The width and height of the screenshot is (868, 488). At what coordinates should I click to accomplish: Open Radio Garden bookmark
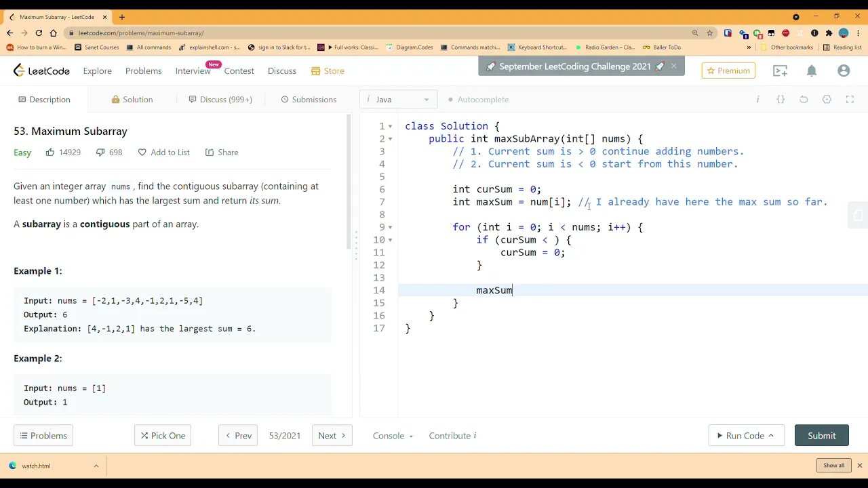point(604,47)
